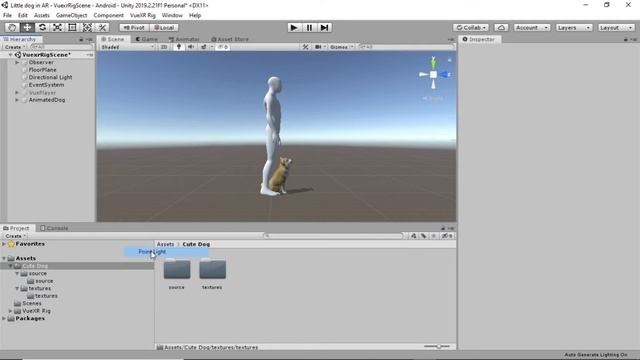Click the green Y axis gizmo cone

pyautogui.click(x=433, y=63)
